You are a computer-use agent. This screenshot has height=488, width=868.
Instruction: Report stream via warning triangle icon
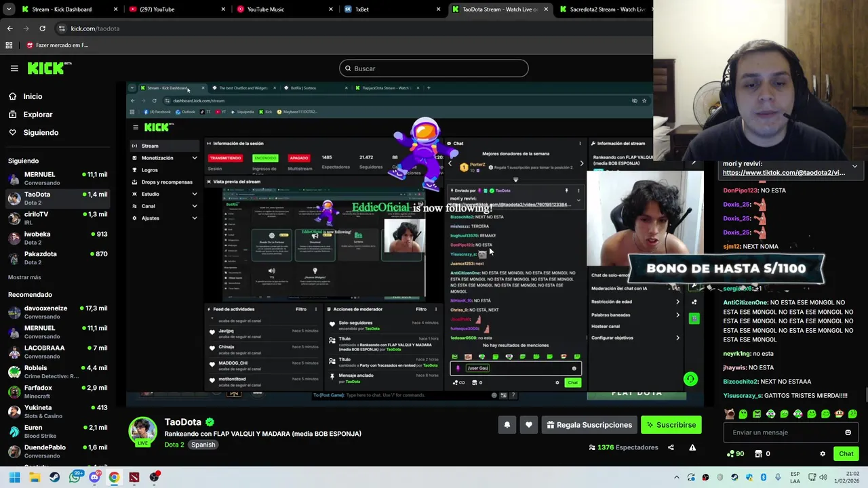pyautogui.click(x=692, y=447)
